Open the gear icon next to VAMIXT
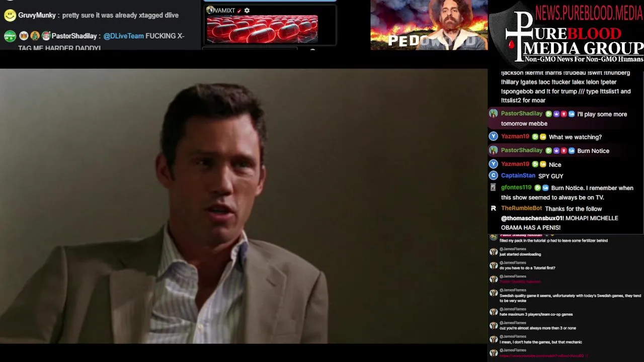 (x=247, y=11)
